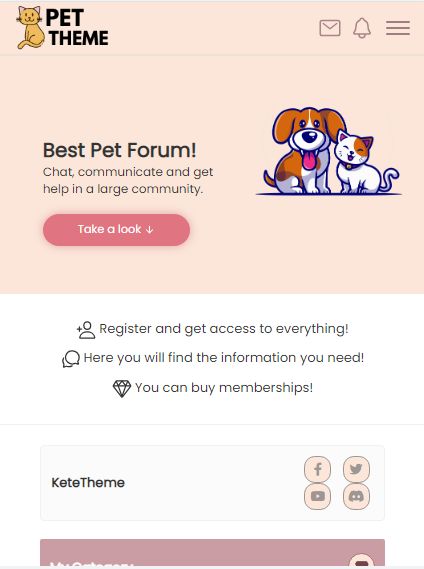Open the Facebook social icon
The width and height of the screenshot is (424, 569).
[x=318, y=469]
